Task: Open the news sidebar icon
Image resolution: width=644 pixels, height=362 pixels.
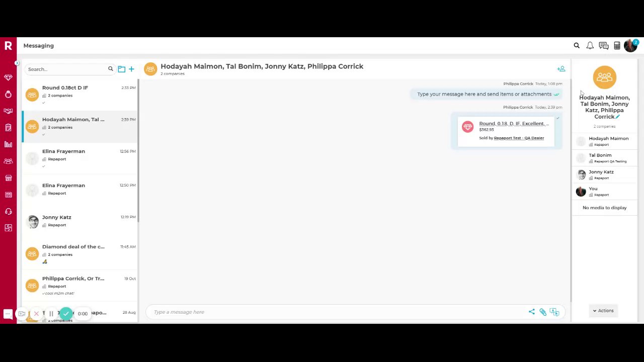Action: point(8,195)
